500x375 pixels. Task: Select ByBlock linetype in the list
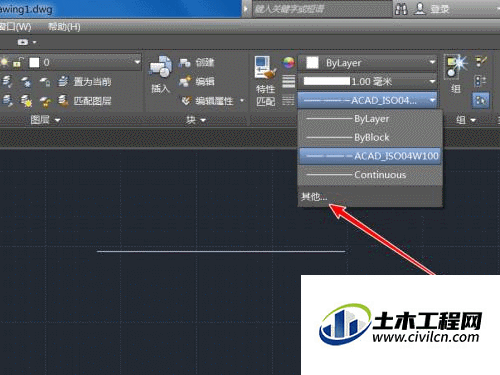(x=370, y=137)
